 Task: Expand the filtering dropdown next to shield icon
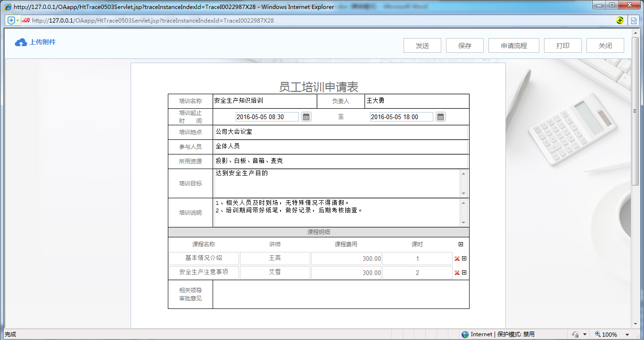(x=585, y=334)
